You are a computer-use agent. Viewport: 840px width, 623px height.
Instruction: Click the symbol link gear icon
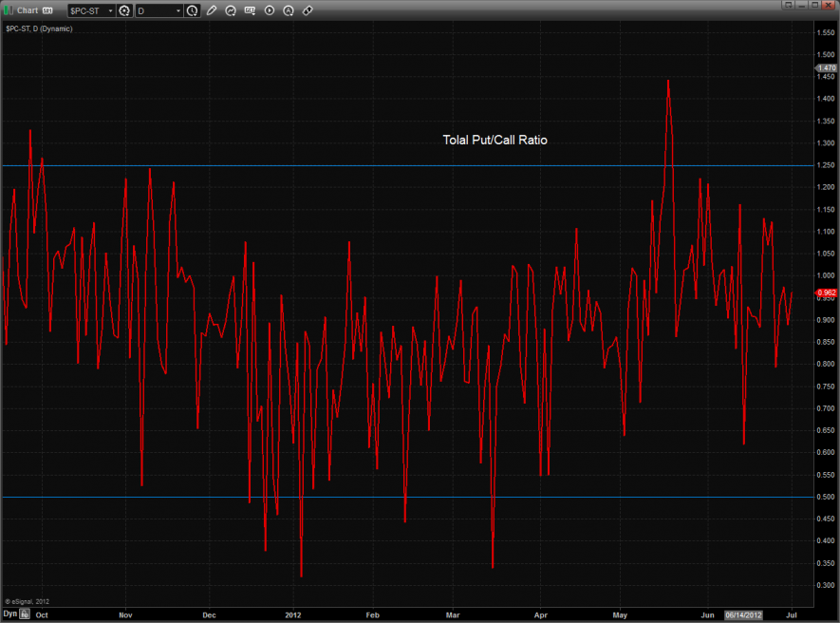(124, 10)
